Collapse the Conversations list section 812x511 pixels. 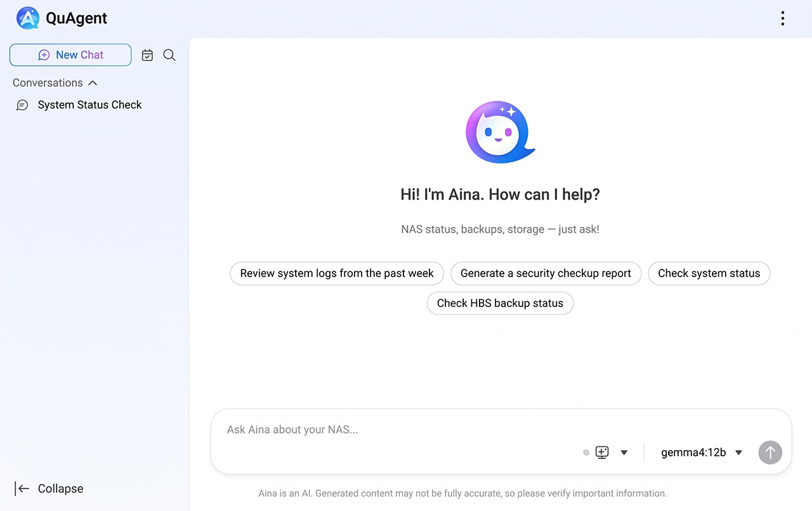pos(55,83)
